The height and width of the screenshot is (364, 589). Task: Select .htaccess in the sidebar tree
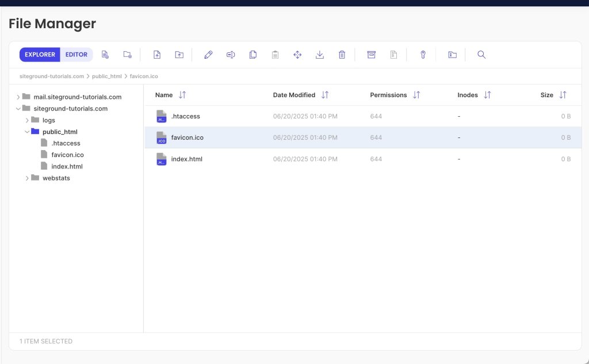66,143
